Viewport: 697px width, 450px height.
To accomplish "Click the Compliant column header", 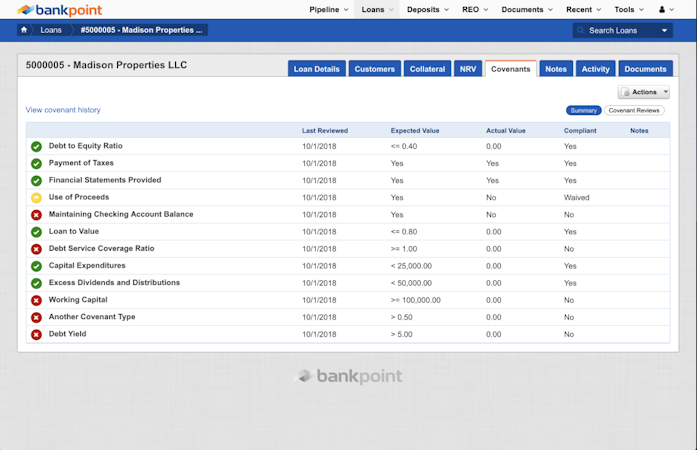I will coord(580,131).
